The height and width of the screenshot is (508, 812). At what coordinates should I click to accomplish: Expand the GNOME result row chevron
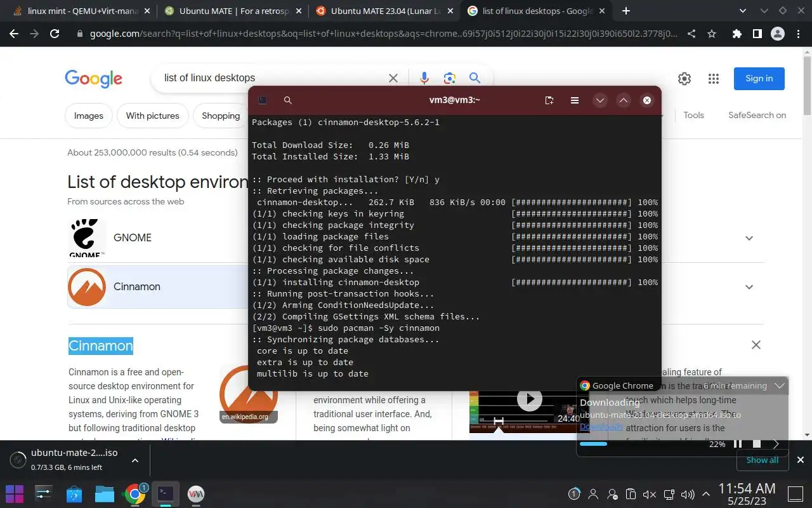click(749, 238)
